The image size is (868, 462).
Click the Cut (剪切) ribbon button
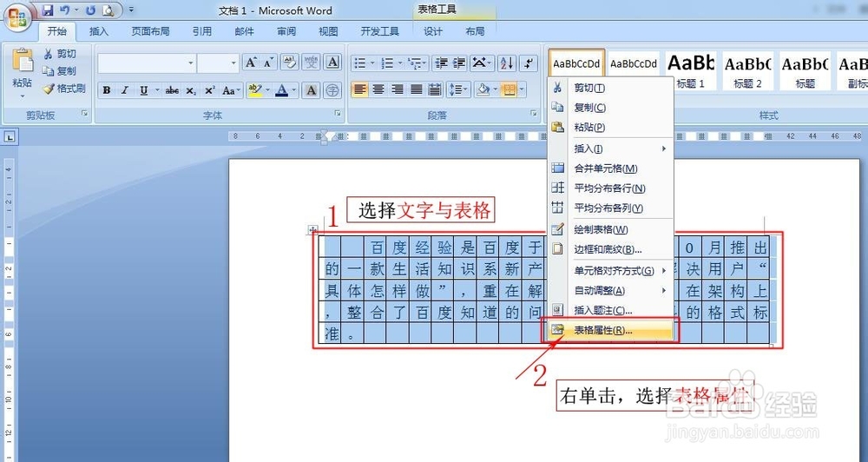(x=60, y=54)
